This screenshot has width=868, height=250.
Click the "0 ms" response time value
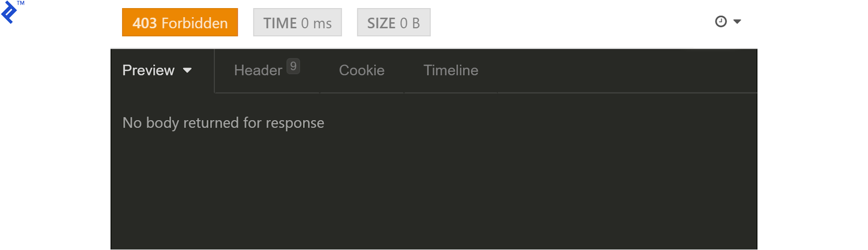tap(316, 23)
